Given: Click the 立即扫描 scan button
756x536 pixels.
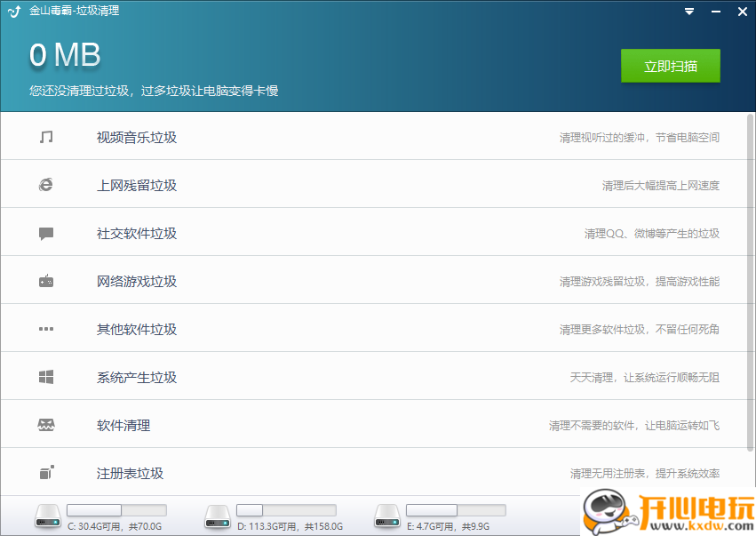Looking at the screenshot, I should point(671,66).
